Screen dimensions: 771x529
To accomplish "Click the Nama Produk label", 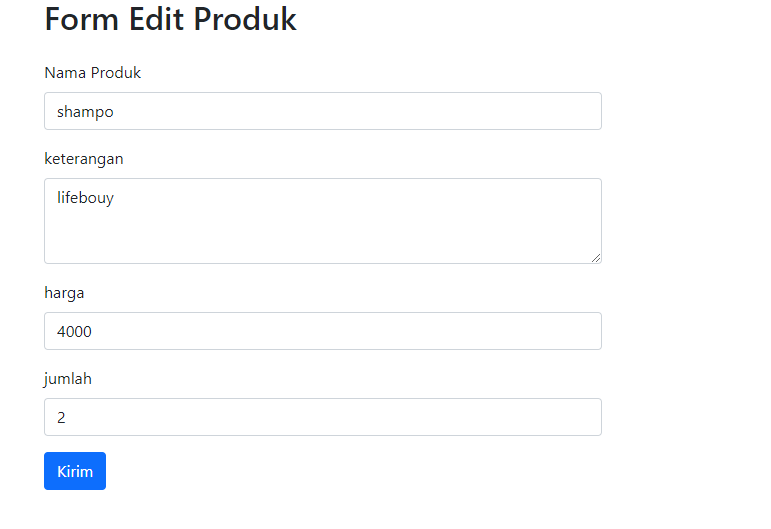I will 92,73.
